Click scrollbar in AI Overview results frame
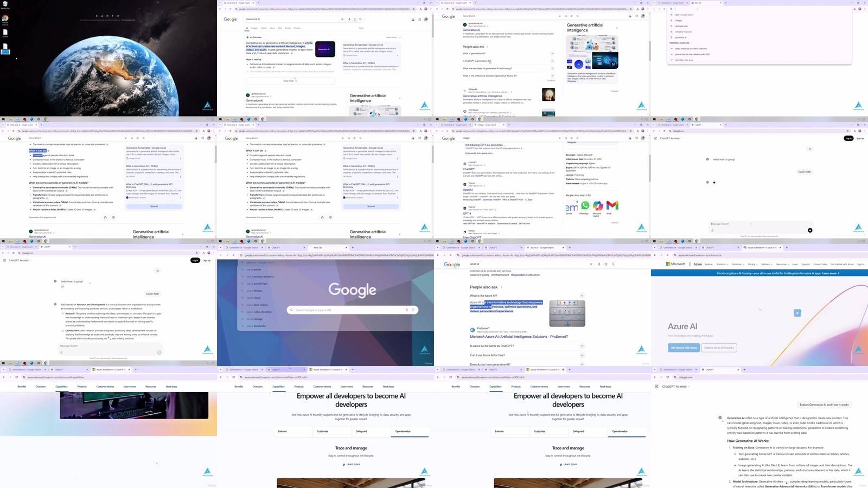Image resolution: width=868 pixels, height=488 pixels. coord(432,27)
